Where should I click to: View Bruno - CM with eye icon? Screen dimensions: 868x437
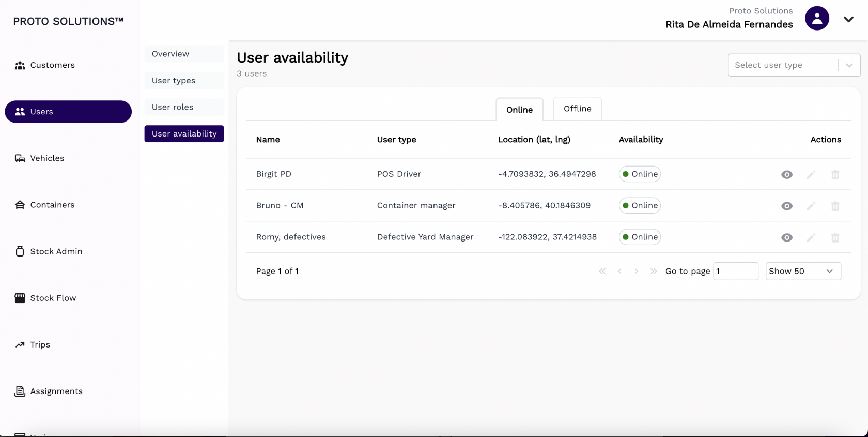click(x=787, y=206)
